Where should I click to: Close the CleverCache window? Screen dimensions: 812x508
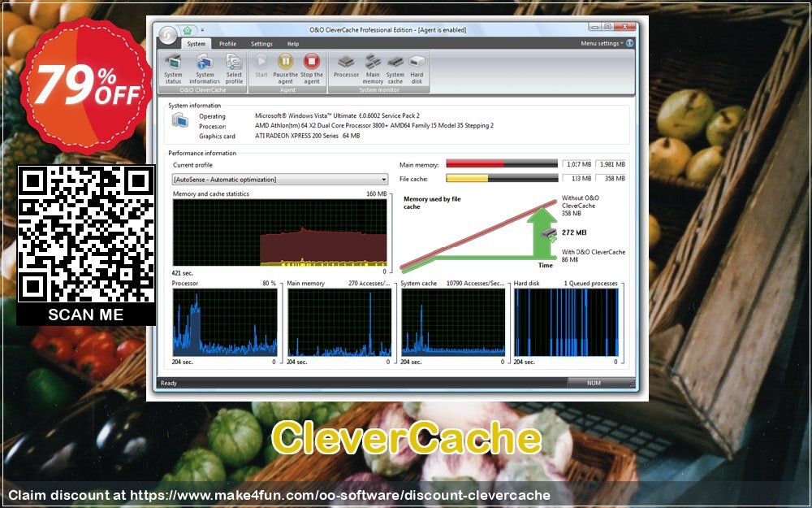(625, 27)
